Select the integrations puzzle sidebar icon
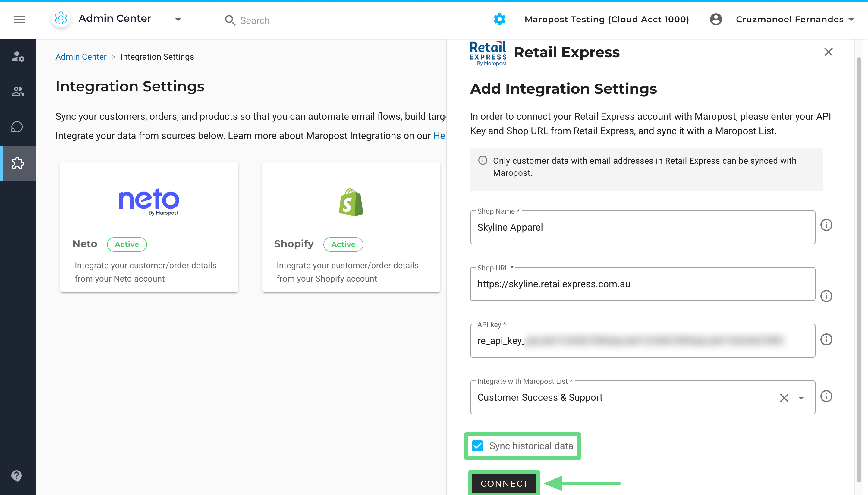This screenshot has width=868, height=495. tap(18, 163)
